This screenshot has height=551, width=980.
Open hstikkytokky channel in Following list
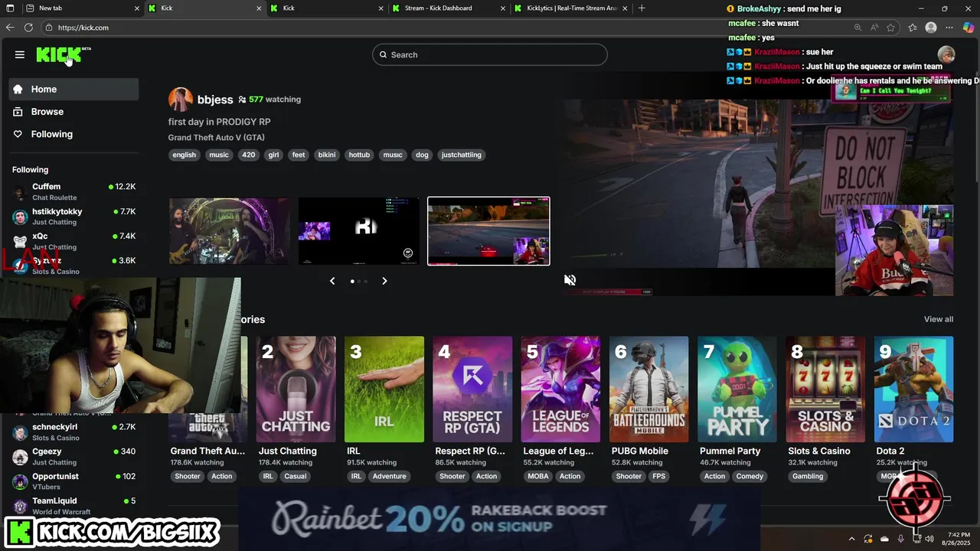73,217
